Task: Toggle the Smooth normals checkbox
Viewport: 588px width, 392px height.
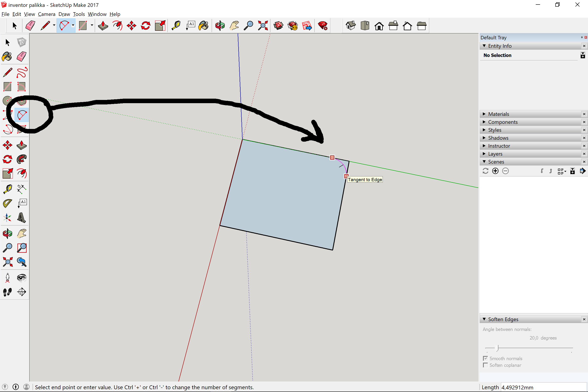Action: point(485,358)
